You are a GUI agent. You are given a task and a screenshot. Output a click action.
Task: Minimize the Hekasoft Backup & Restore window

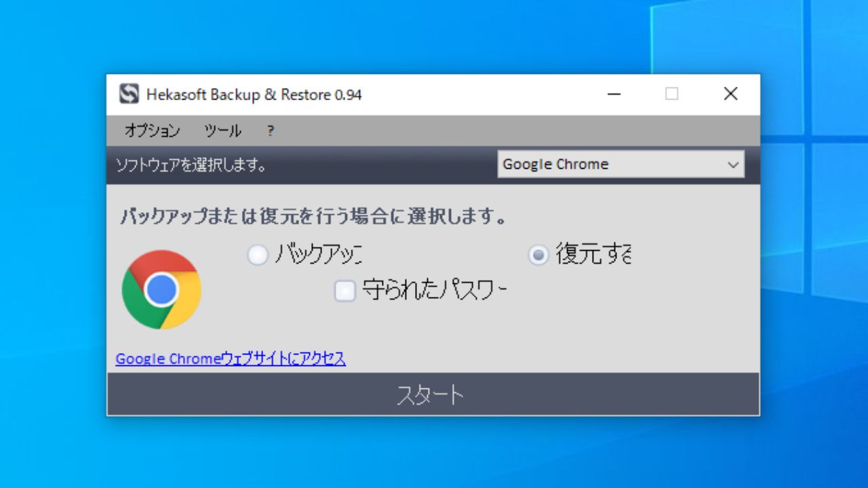coord(614,94)
